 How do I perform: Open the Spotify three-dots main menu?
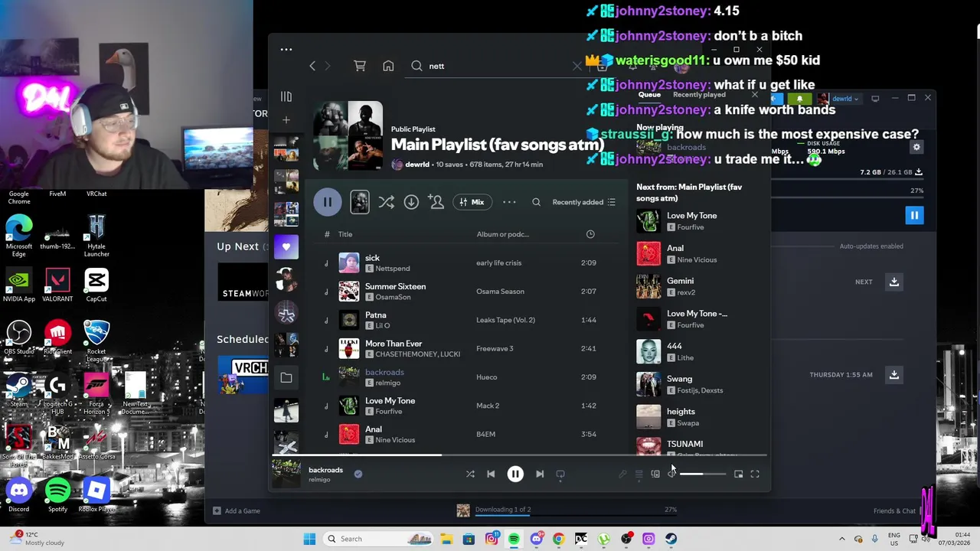point(286,50)
